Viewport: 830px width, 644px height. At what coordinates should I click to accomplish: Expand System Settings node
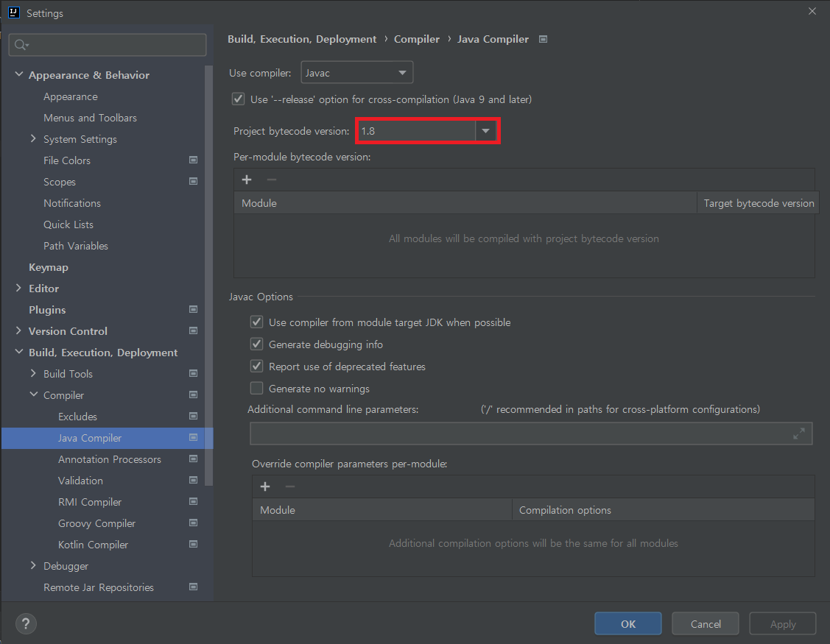pyautogui.click(x=33, y=138)
